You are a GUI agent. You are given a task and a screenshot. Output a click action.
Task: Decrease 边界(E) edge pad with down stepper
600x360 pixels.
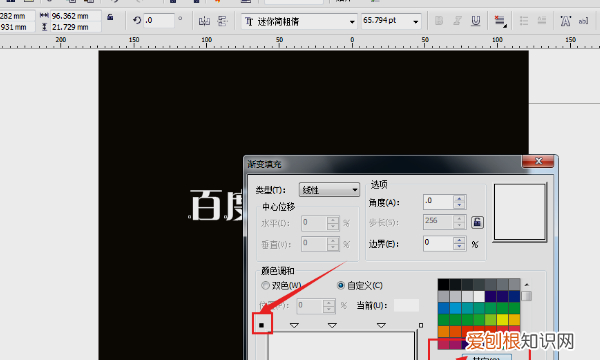click(x=459, y=247)
